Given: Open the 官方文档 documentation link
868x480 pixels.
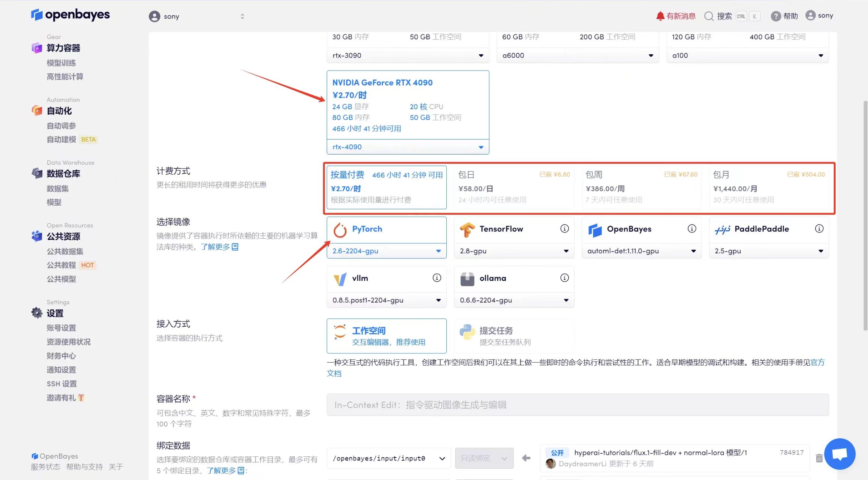Looking at the screenshot, I should click(817, 363).
